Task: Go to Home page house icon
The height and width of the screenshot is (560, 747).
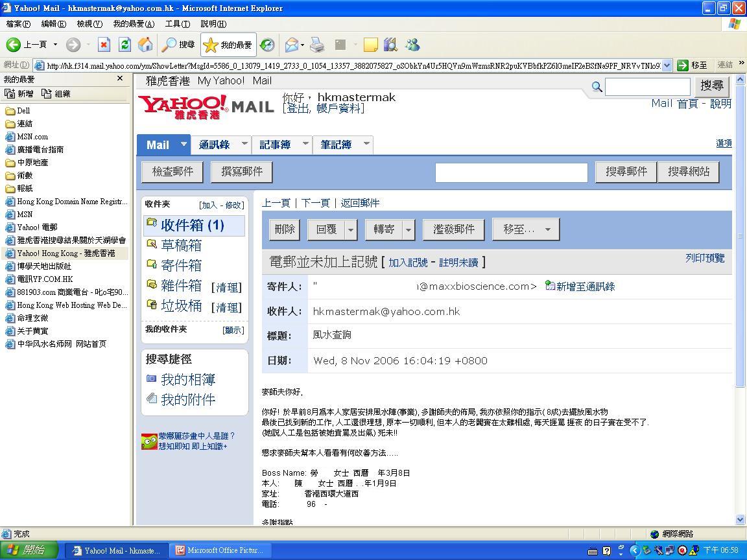Action: point(145,45)
